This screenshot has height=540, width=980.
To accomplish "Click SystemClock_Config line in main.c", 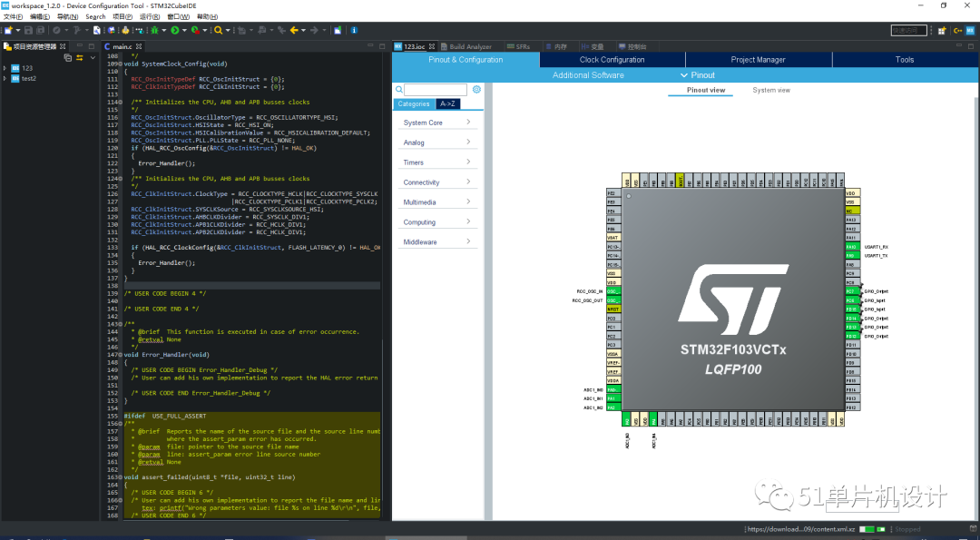I will 176,64.
